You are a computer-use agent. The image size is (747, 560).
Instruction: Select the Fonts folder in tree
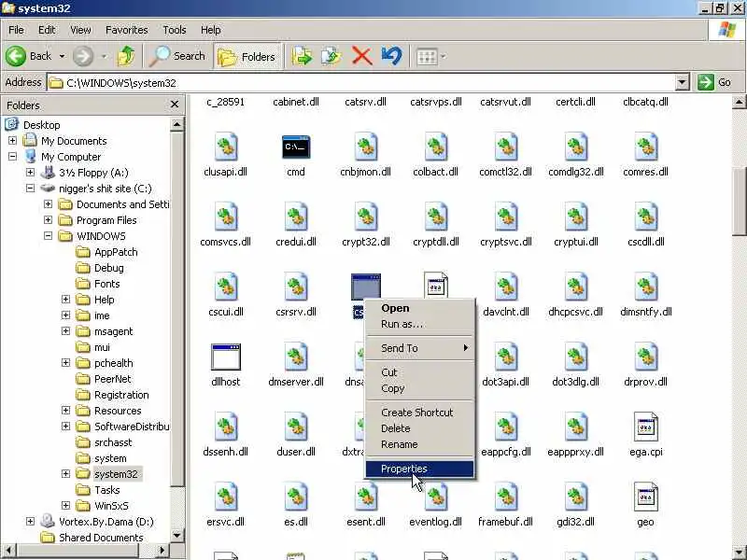106,284
